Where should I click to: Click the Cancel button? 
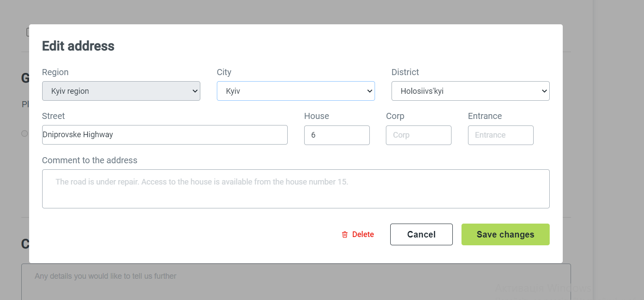421,234
